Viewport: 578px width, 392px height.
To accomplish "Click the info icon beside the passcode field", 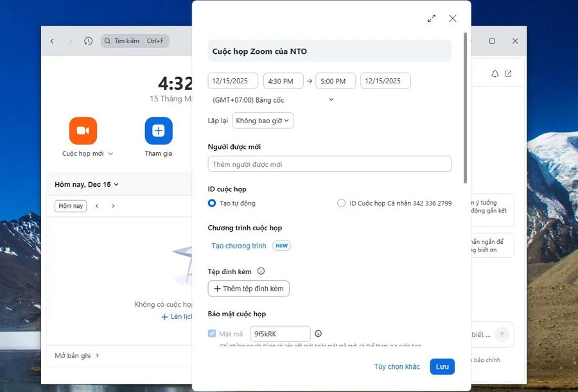I will coord(319,333).
